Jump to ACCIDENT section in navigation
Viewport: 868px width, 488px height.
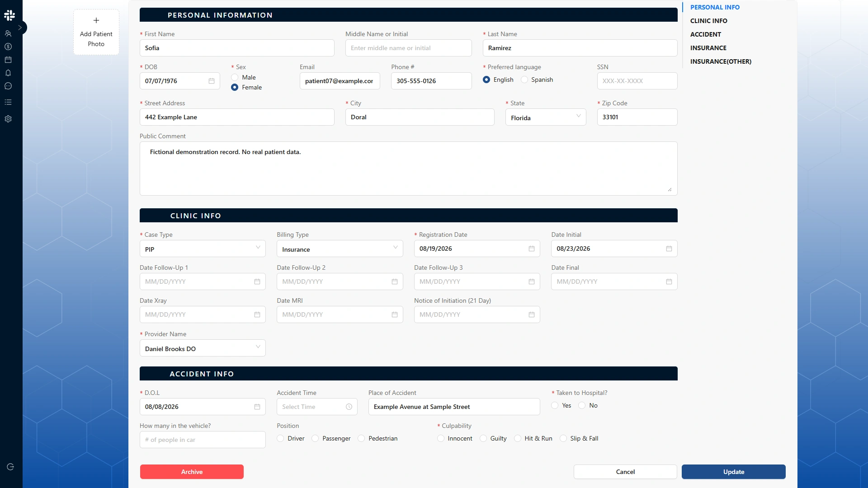[x=706, y=34]
